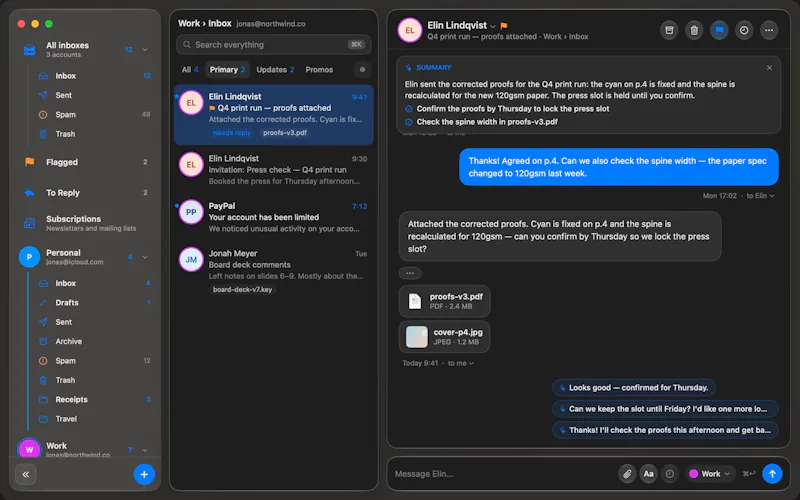Expand recipients 'to me' under Today 9:41
The image size is (800, 500).
pos(461,363)
